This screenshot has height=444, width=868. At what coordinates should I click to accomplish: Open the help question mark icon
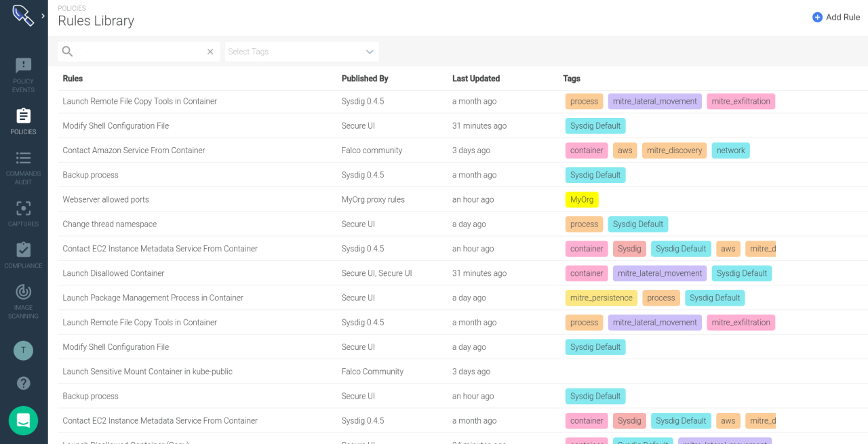pyautogui.click(x=23, y=383)
